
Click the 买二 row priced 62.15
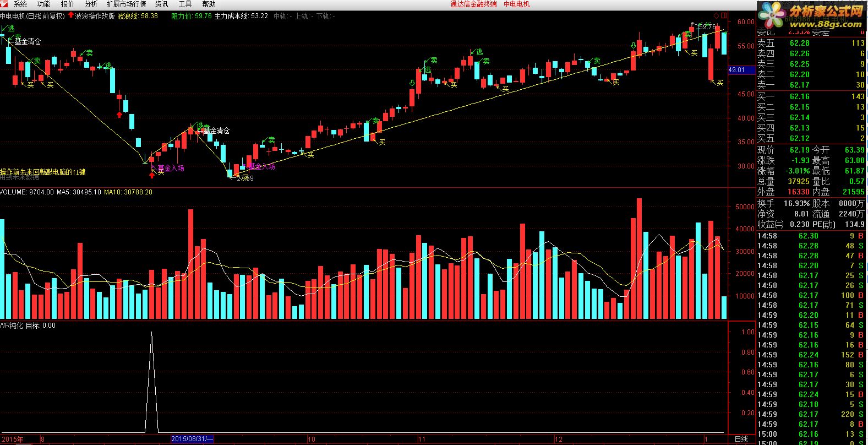(811, 107)
